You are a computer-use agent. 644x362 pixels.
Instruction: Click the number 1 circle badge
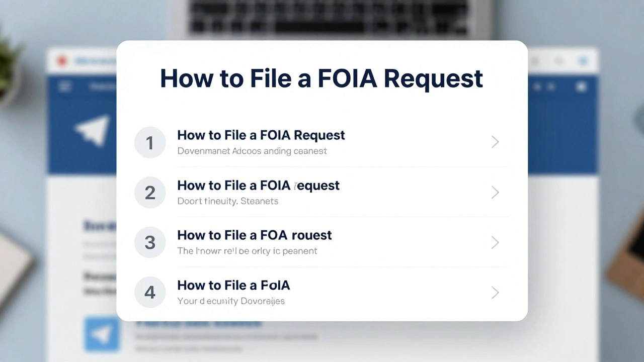click(150, 142)
